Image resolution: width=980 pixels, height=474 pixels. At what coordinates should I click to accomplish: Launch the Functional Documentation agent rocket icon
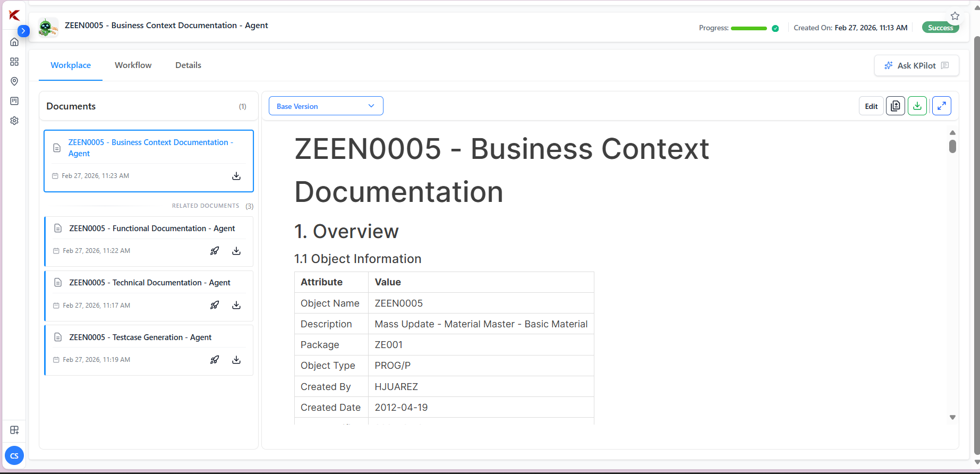click(x=215, y=251)
